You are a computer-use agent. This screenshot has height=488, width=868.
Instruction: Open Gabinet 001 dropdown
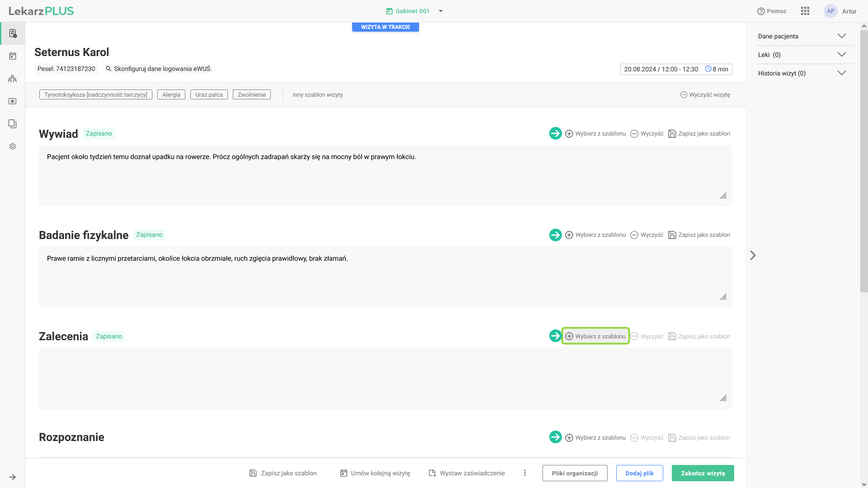(440, 11)
